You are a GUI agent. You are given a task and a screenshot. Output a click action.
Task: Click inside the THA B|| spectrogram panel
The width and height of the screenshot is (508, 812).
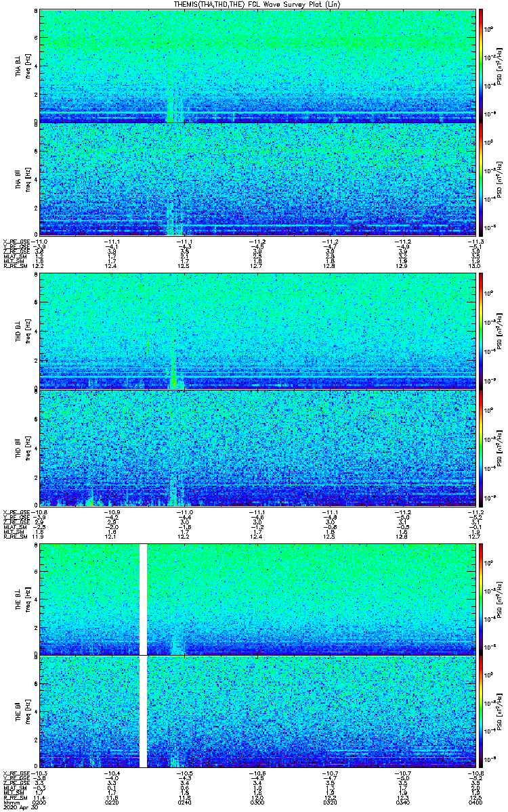257,179
